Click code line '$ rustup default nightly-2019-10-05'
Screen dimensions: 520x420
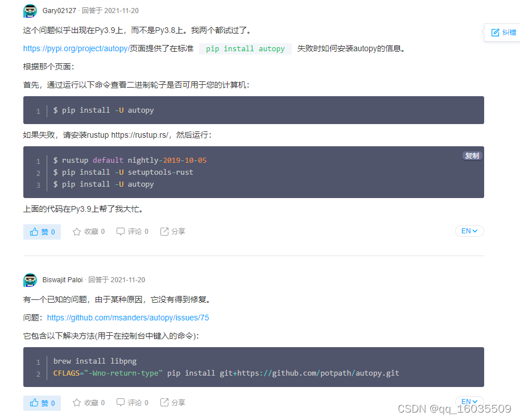130,160
